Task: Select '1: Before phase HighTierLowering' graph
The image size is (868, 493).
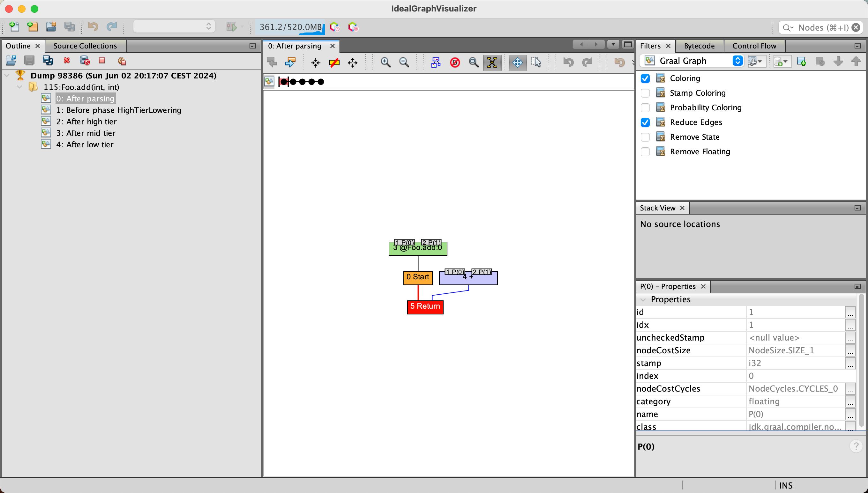Action: [119, 110]
